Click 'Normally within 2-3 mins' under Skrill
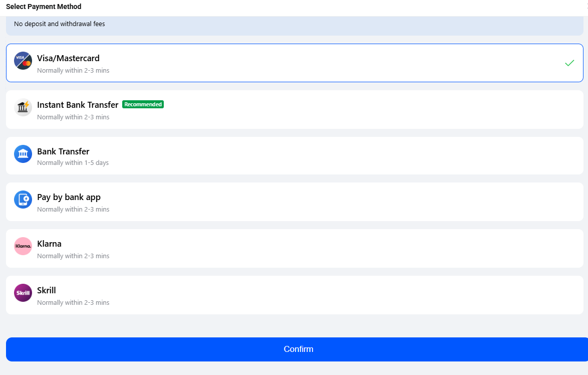Viewport: 588px width, 375px height. [73, 302]
